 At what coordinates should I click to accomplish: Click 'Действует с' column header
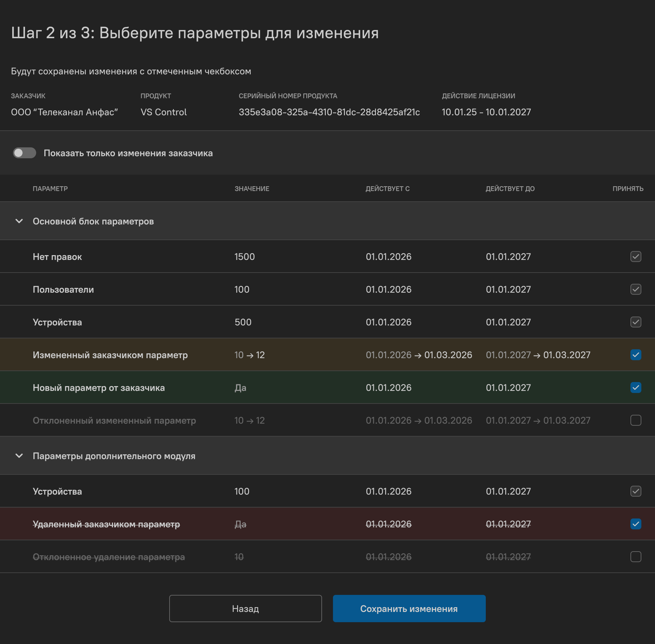click(388, 189)
